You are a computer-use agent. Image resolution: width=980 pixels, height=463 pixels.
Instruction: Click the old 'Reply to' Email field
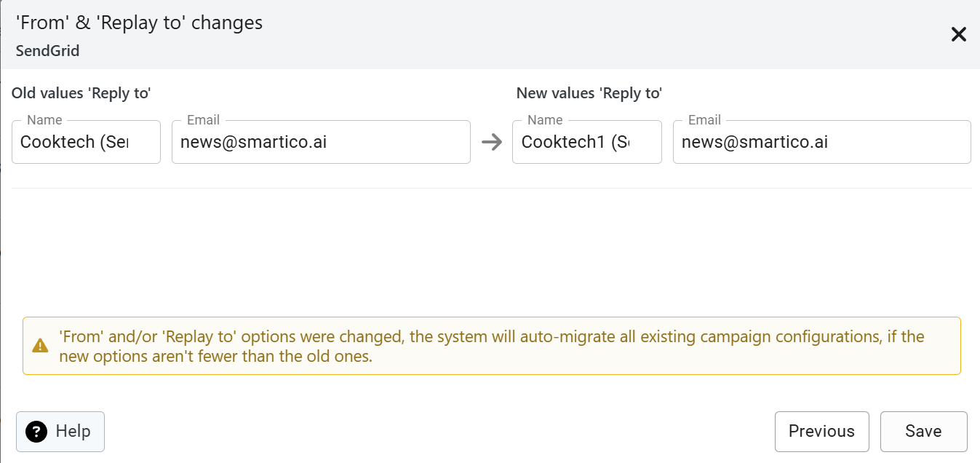pyautogui.click(x=321, y=143)
